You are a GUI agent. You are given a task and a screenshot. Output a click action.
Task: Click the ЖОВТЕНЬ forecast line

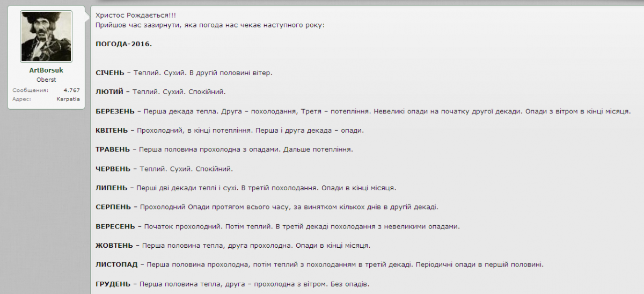233,245
